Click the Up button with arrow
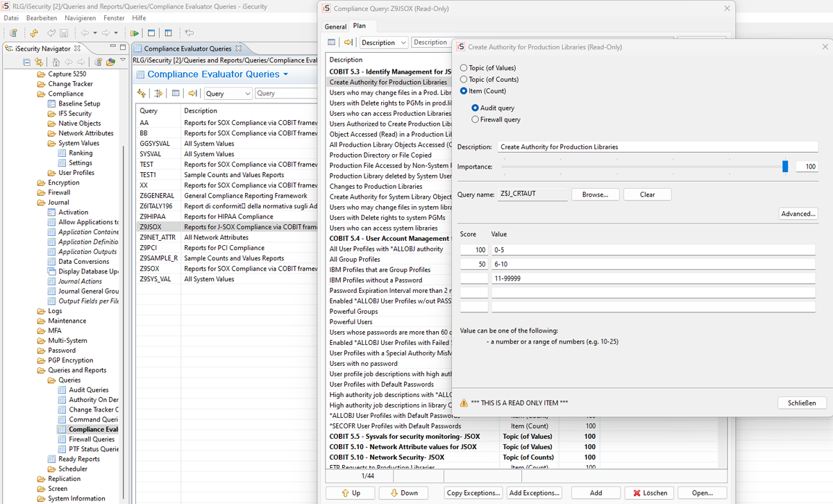833x504 pixels. tap(351, 493)
